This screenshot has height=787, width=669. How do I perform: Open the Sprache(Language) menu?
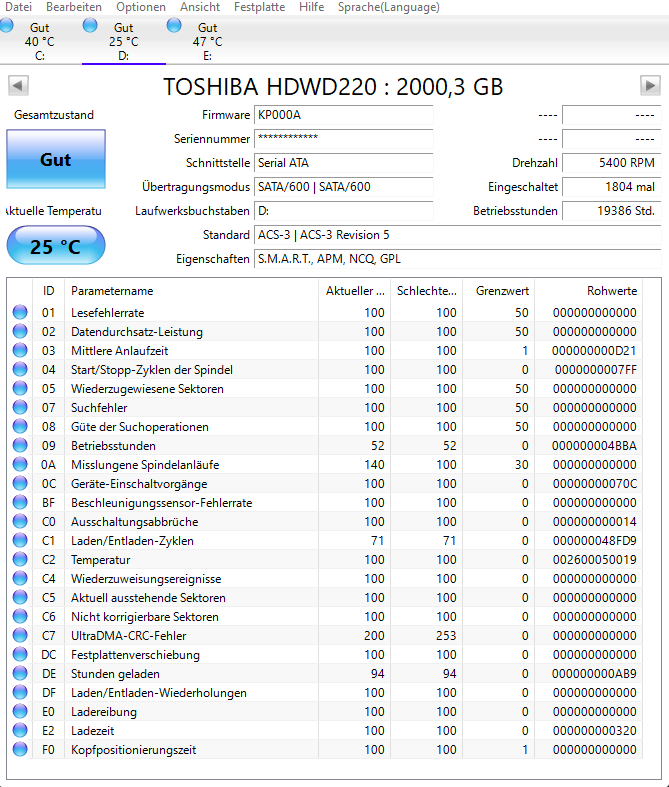pos(388,7)
